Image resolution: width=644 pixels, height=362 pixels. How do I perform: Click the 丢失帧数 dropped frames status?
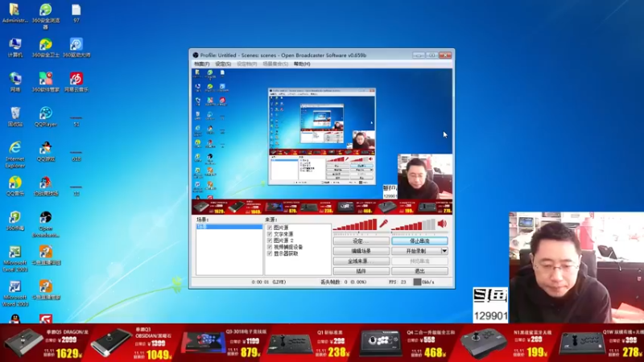point(344,282)
